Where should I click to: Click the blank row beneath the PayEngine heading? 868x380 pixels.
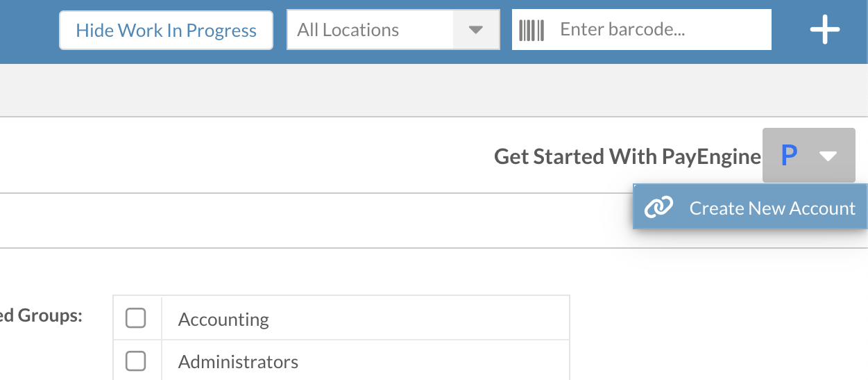[312, 220]
